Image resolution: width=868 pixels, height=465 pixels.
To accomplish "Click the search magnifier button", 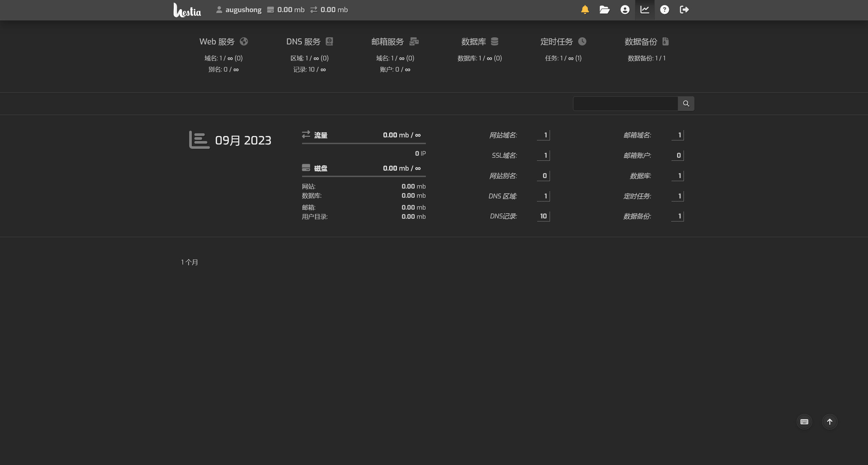I will click(x=686, y=103).
